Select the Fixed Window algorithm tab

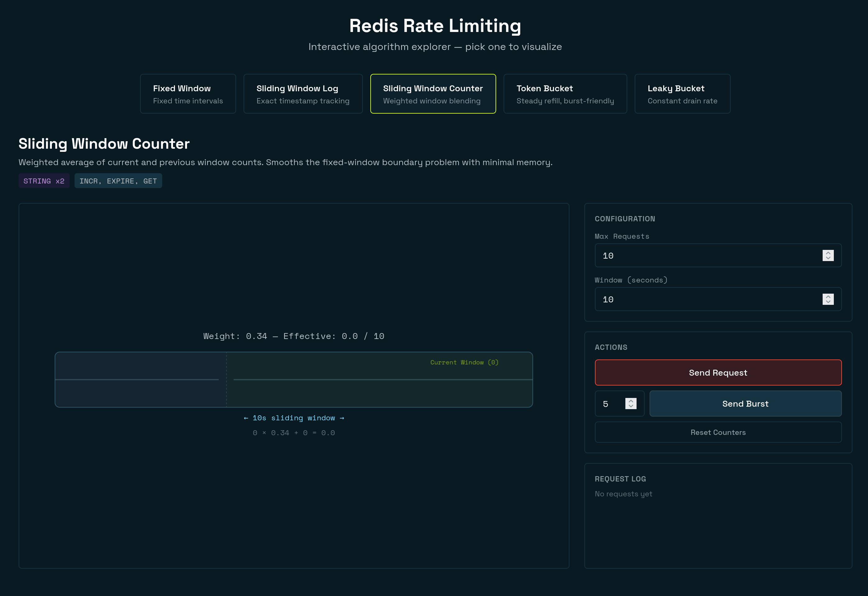(188, 94)
